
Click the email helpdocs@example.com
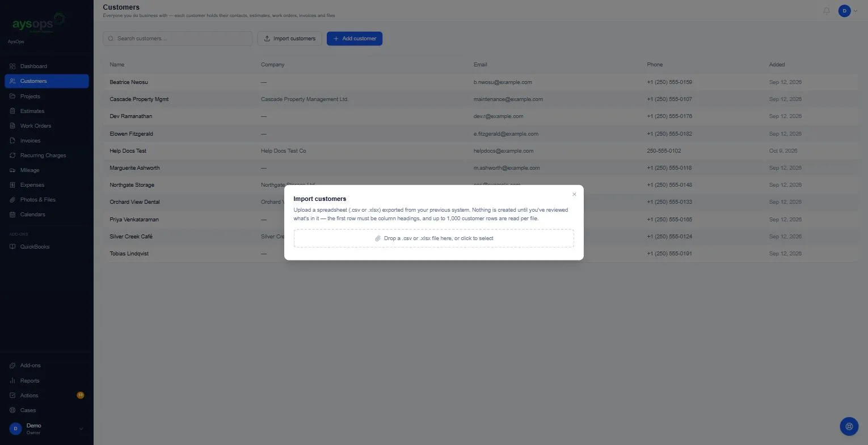(504, 151)
